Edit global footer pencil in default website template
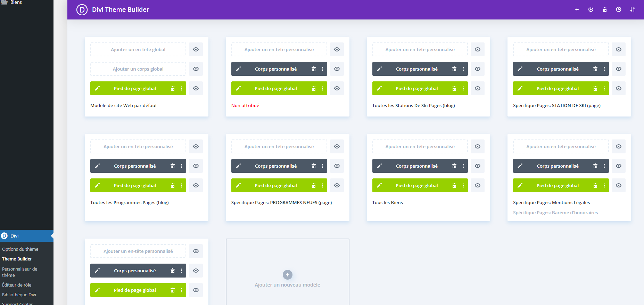Image resolution: width=644 pixels, height=305 pixels. pyautogui.click(x=97, y=88)
